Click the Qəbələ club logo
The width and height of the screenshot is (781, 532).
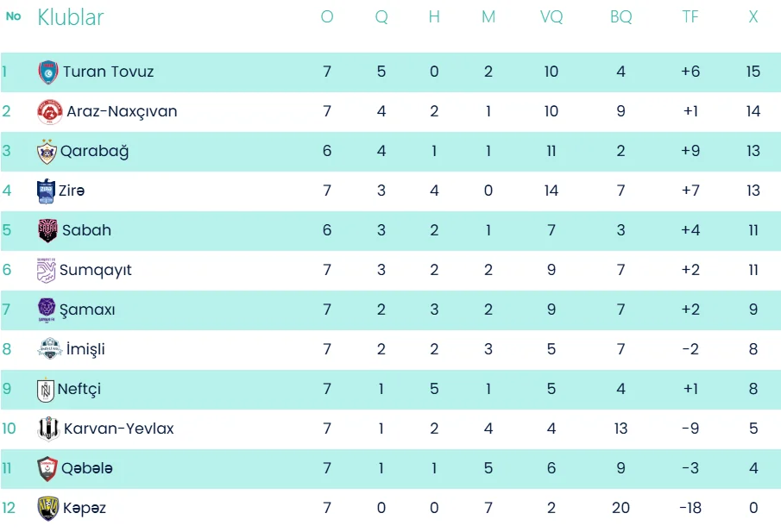click(x=47, y=469)
